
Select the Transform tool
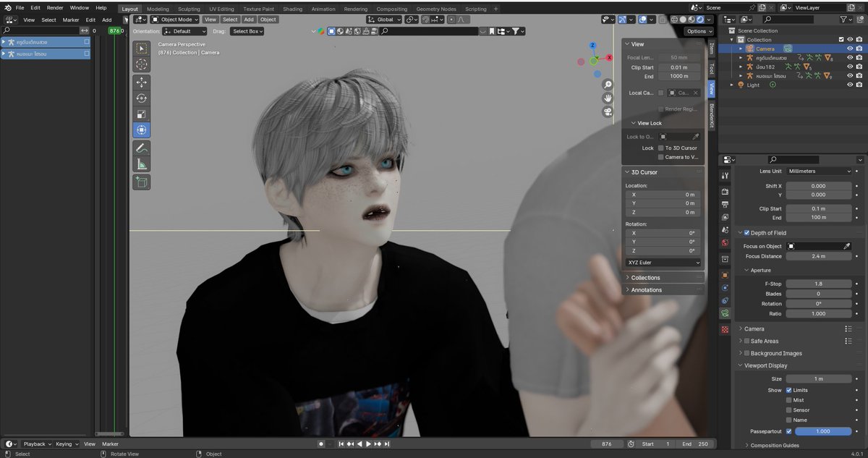coord(141,130)
